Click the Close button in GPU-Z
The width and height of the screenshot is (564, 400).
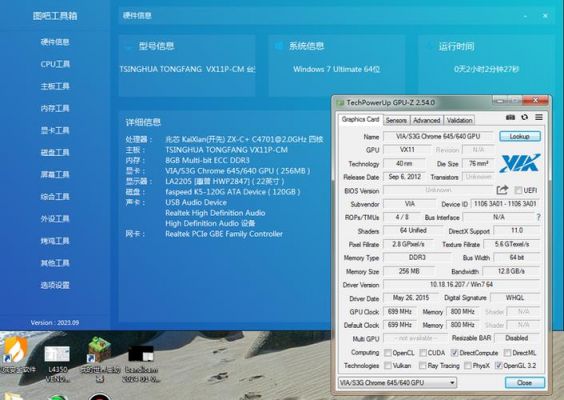pos(524,383)
